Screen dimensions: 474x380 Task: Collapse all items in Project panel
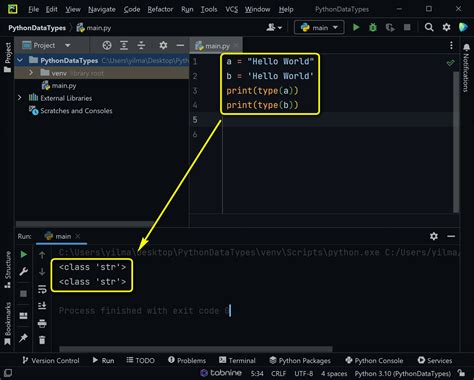(x=141, y=45)
